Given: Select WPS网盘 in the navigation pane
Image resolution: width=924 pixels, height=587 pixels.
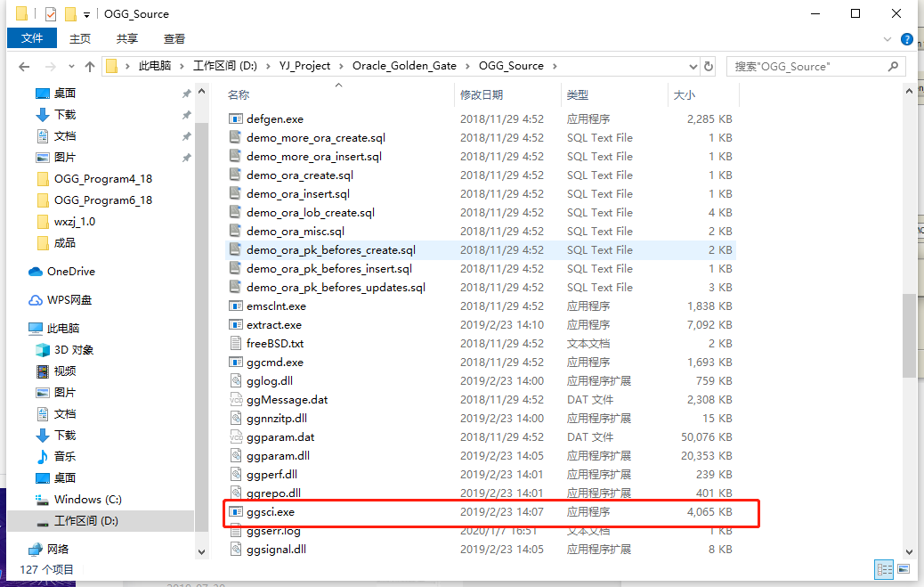Looking at the screenshot, I should [x=69, y=299].
